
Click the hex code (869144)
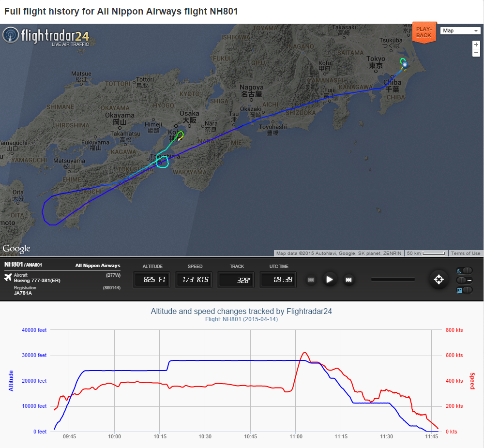[112, 288]
